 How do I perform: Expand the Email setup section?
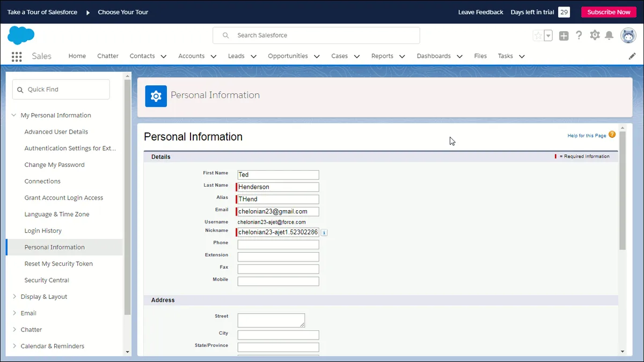click(14, 313)
